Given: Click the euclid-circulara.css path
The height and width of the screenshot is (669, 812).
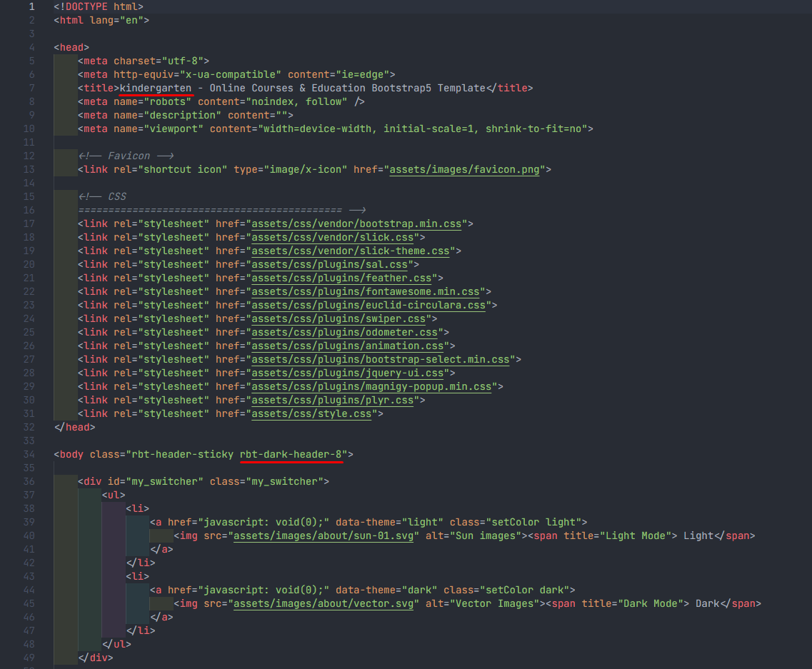Looking at the screenshot, I should click(x=369, y=305).
